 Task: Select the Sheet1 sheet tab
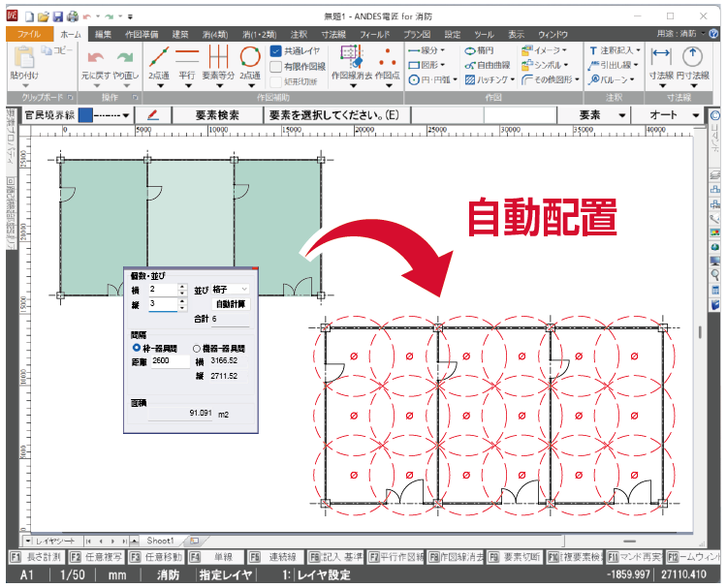coord(160,541)
